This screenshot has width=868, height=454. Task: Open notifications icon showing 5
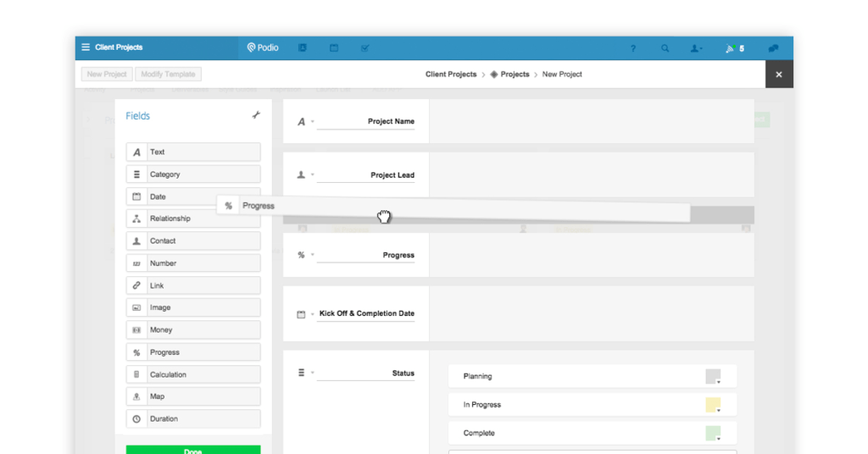tap(734, 49)
